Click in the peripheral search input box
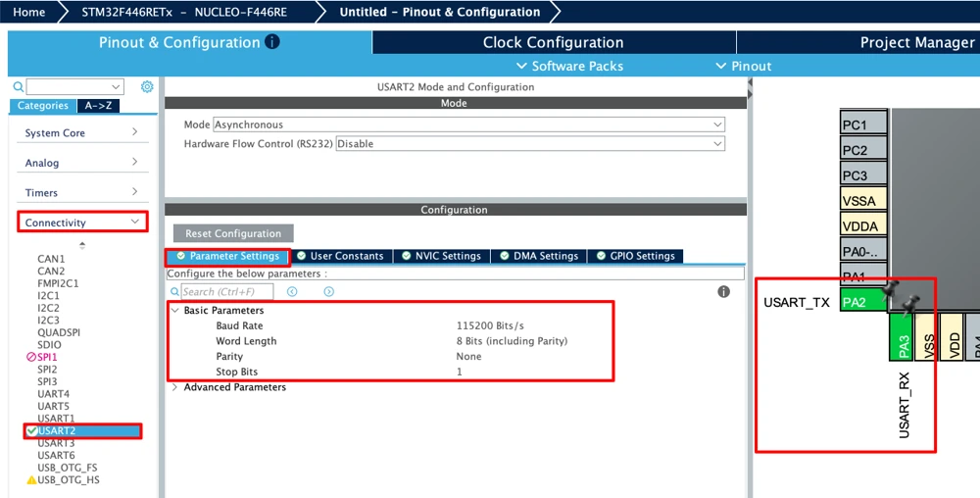Viewport: 980px width, 498px height. point(70,87)
